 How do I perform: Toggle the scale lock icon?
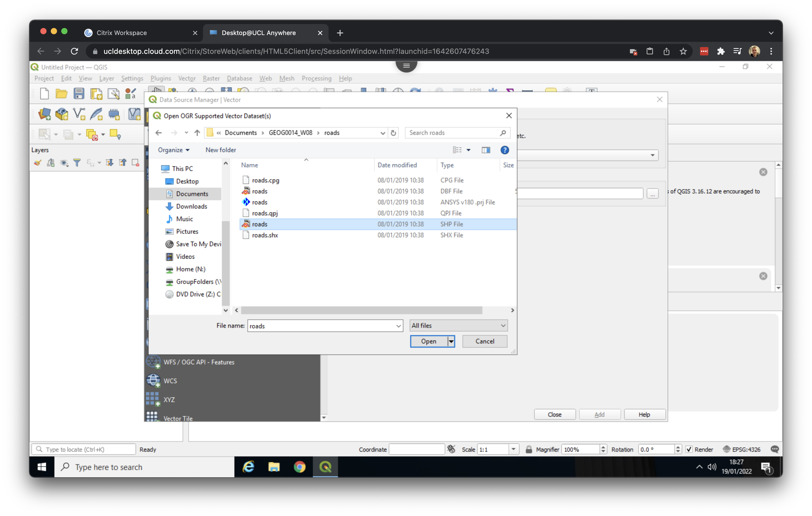click(529, 449)
